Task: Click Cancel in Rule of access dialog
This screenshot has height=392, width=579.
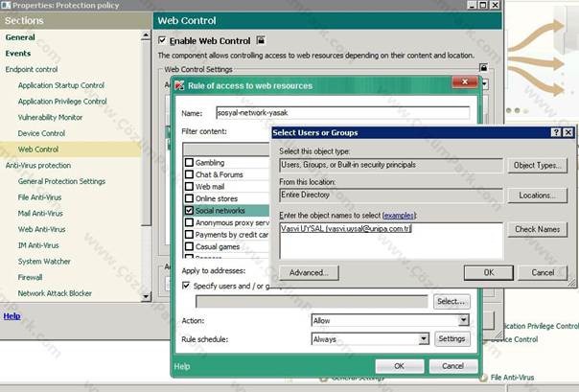Action: tap(453, 366)
